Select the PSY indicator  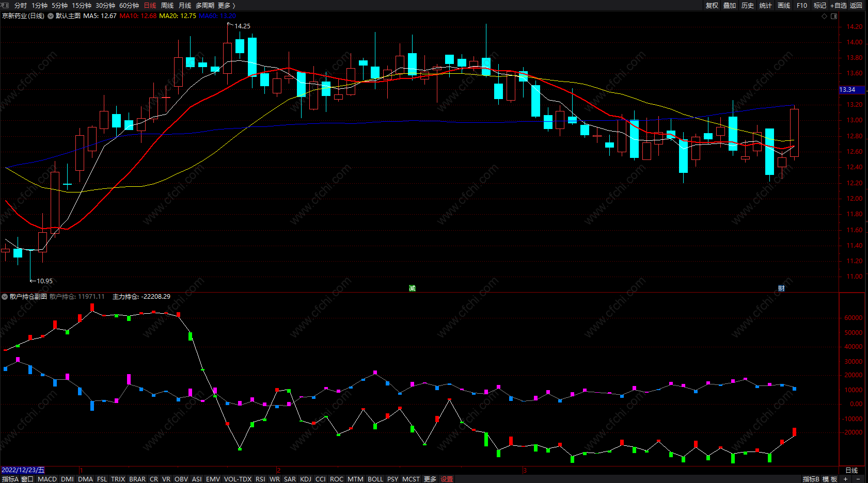coord(393,479)
